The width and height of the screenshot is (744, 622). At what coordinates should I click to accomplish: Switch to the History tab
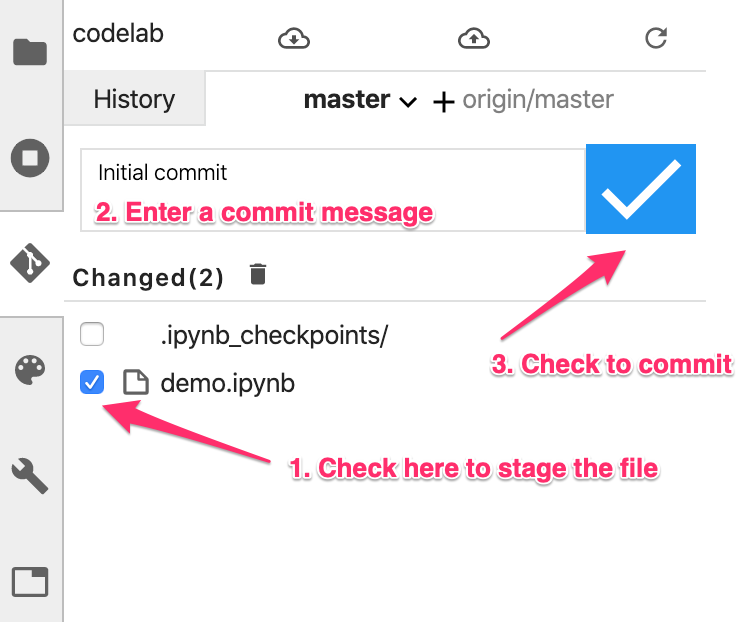pyautogui.click(x=134, y=100)
